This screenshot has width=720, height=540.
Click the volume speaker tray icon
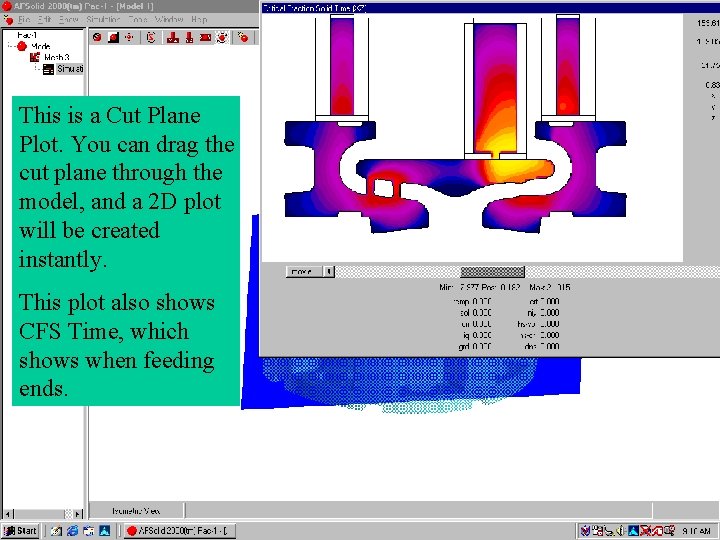621,531
